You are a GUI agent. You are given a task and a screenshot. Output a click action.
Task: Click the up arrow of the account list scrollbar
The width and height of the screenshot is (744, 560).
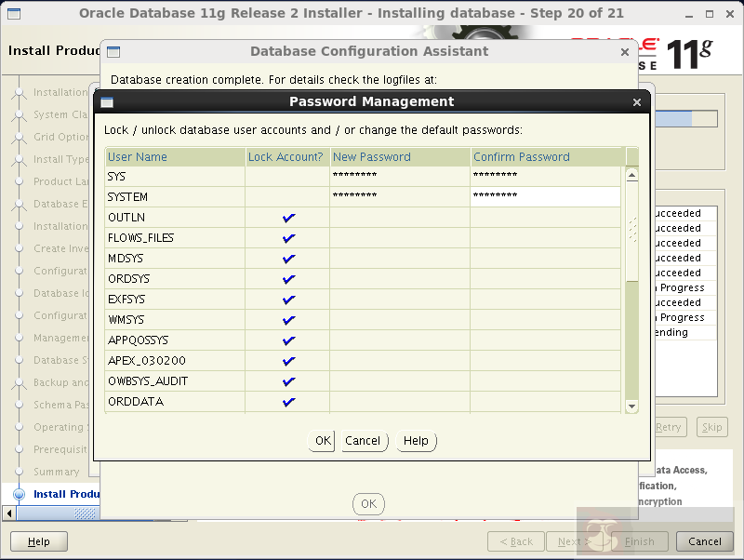(x=631, y=173)
